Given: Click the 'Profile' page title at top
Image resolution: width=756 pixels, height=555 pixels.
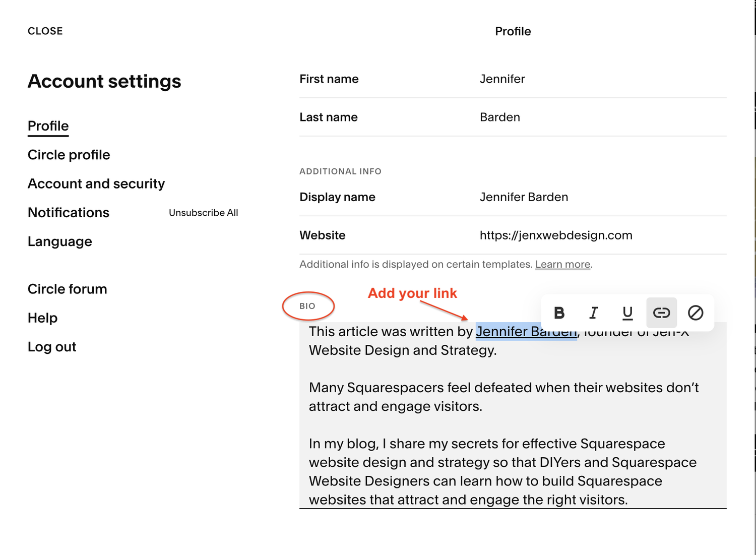Looking at the screenshot, I should pyautogui.click(x=513, y=31).
